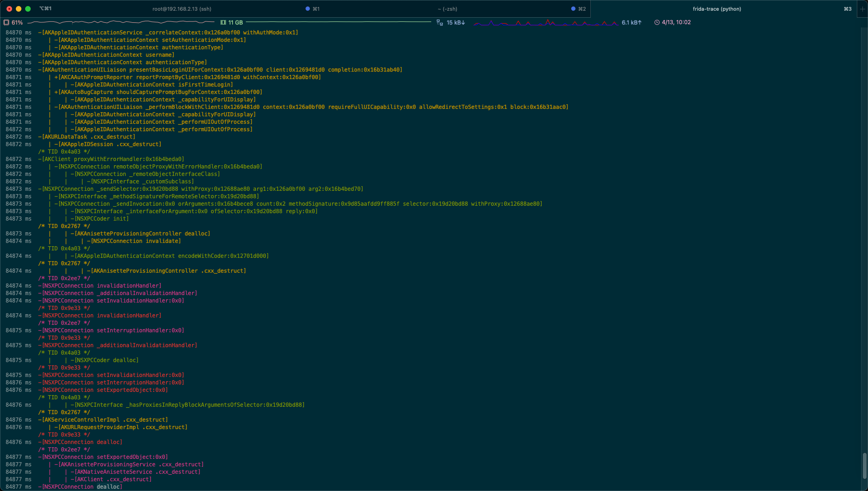868x491 pixels.
Task: Click the CPU chip icon in the status bar
Action: click(6, 22)
